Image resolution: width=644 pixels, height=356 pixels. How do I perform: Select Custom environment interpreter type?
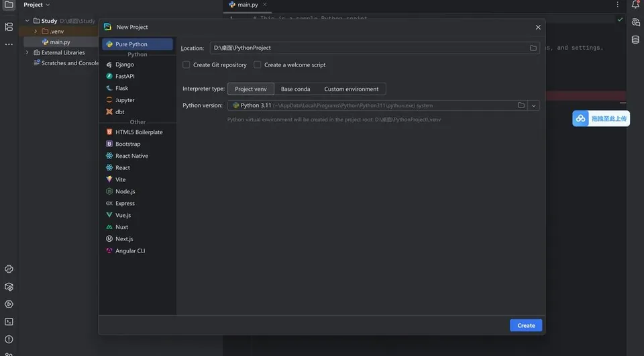(x=351, y=89)
